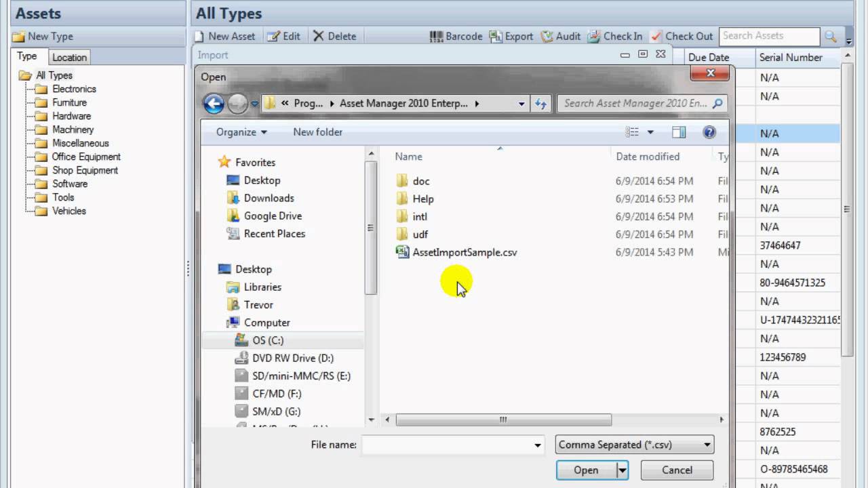Select the doc folder
868x488 pixels.
[421, 181]
